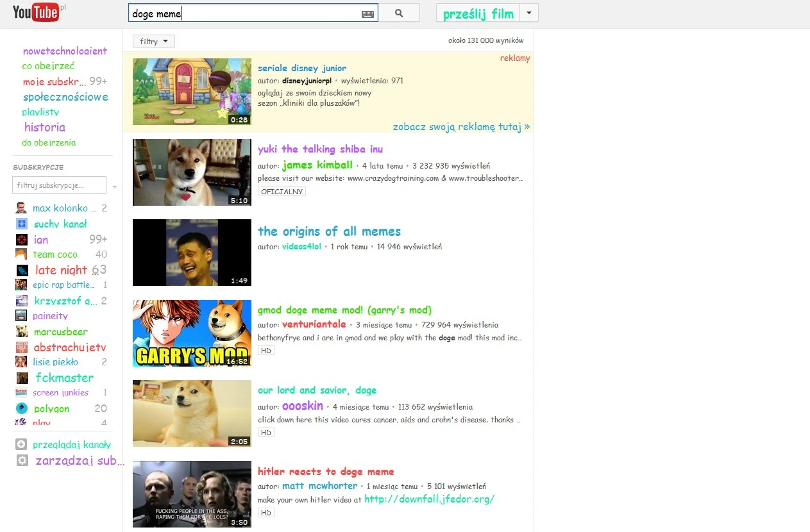Expand the prześlij film dropdown arrow

[530, 12]
